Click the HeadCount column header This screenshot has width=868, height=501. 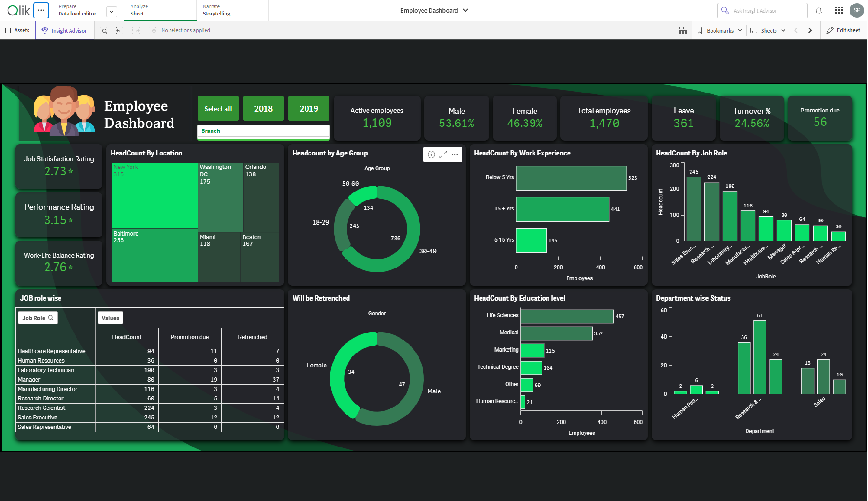tap(127, 337)
